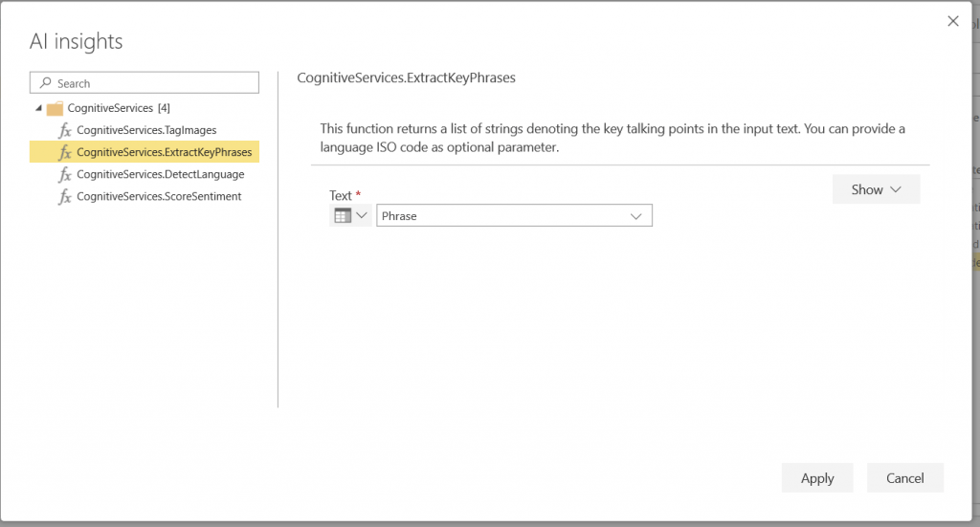Click the Cancel button

[x=905, y=477]
